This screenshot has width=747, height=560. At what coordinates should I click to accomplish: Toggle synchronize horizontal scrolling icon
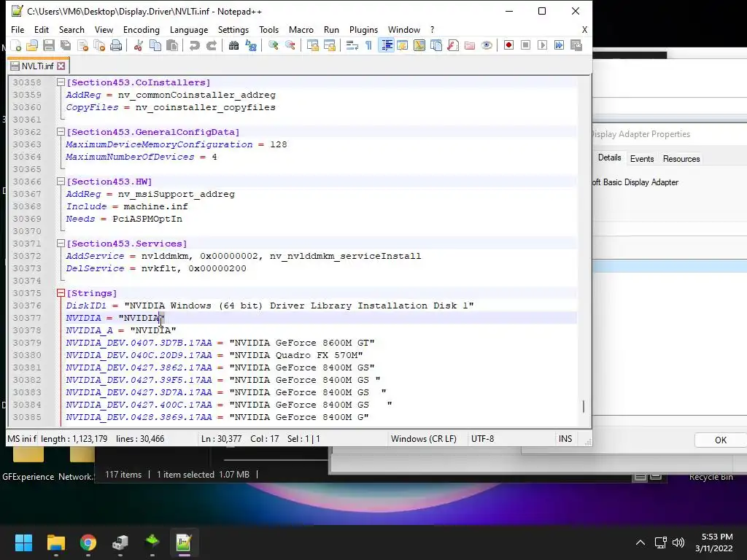(x=329, y=45)
